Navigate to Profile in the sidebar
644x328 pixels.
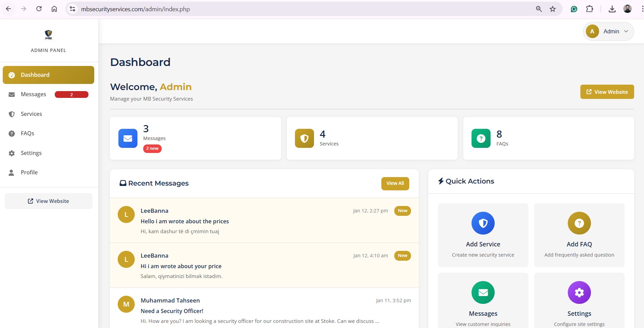[29, 173]
